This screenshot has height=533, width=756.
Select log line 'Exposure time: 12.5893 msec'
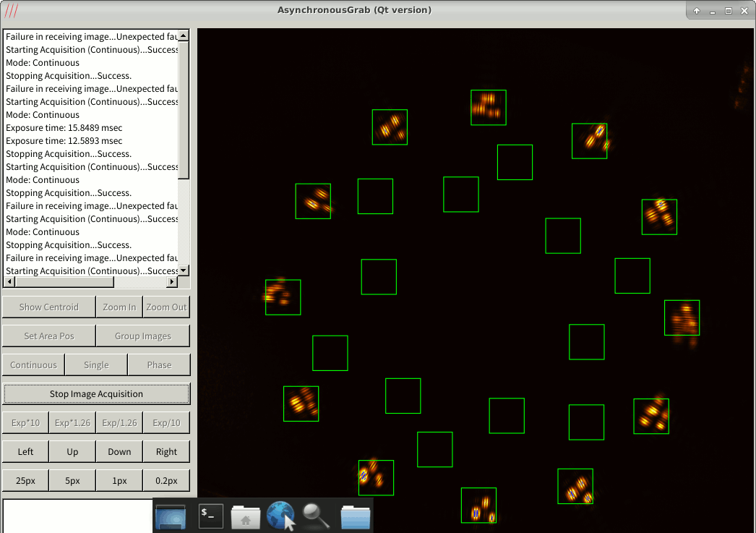coord(64,141)
